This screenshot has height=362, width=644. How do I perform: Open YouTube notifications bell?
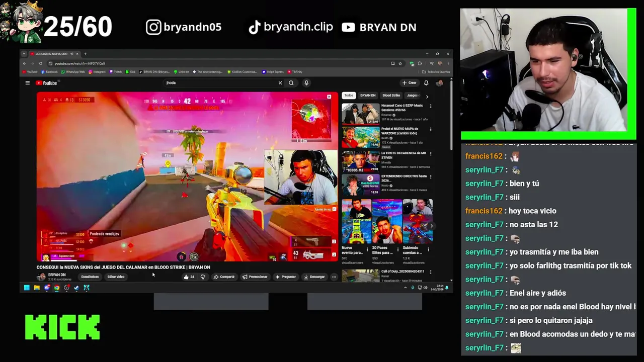(426, 83)
